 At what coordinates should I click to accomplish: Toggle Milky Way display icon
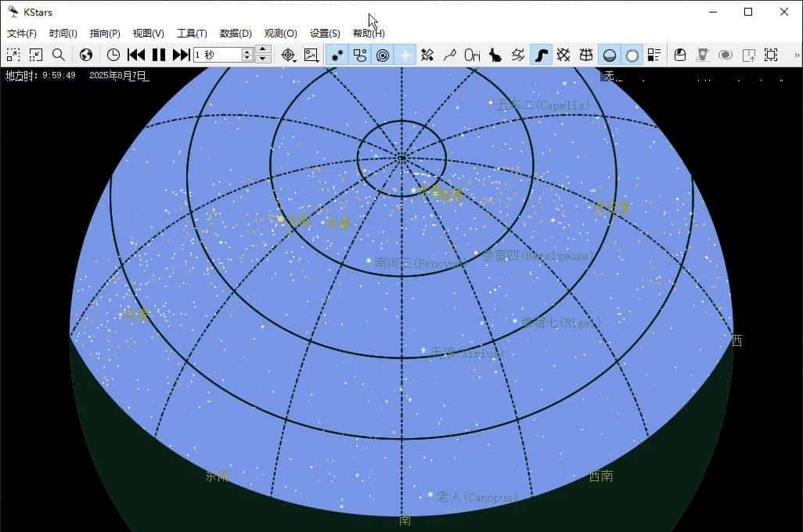(541, 55)
